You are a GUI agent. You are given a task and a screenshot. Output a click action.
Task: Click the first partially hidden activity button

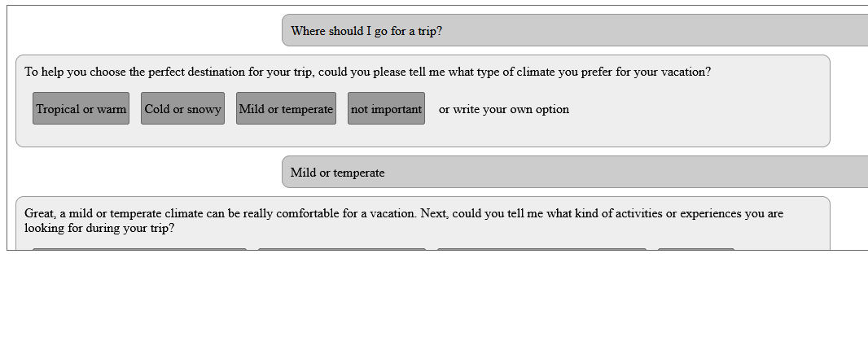(x=139, y=249)
